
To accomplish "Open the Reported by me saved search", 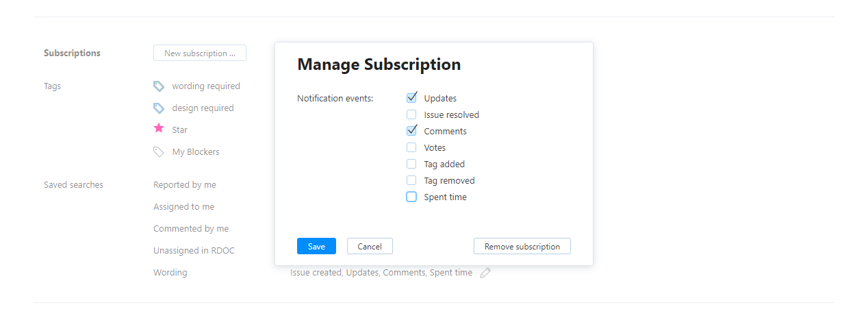I will [185, 185].
